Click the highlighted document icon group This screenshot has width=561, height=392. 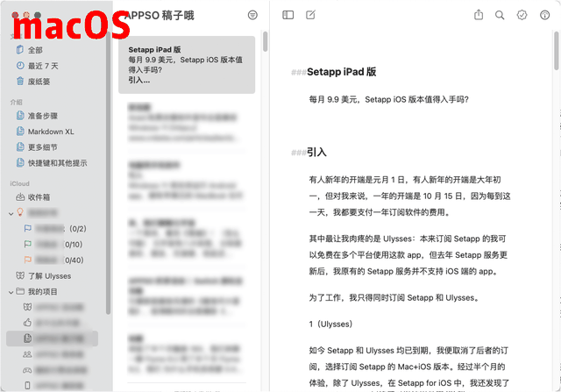pyautogui.click(x=27, y=339)
